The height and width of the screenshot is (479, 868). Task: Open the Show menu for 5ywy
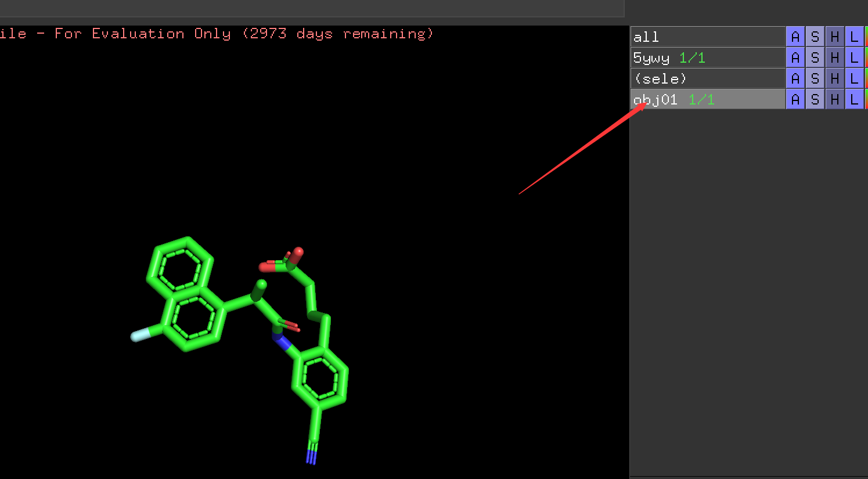[815, 57]
